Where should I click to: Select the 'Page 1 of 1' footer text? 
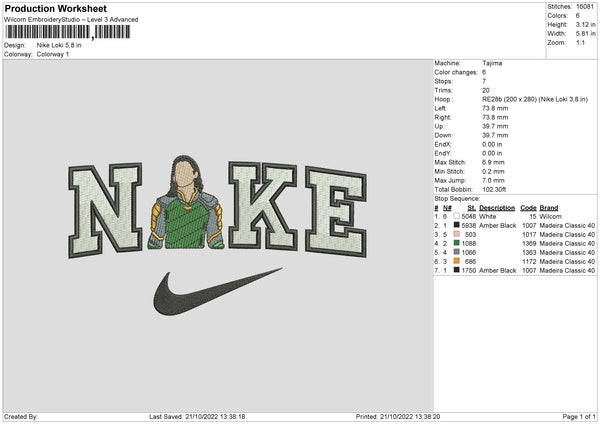579,417
